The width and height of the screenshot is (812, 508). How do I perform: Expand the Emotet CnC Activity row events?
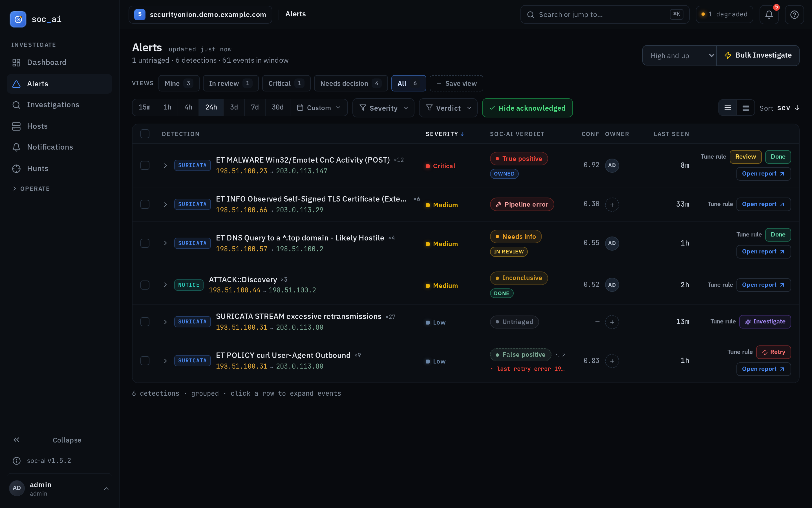point(165,166)
